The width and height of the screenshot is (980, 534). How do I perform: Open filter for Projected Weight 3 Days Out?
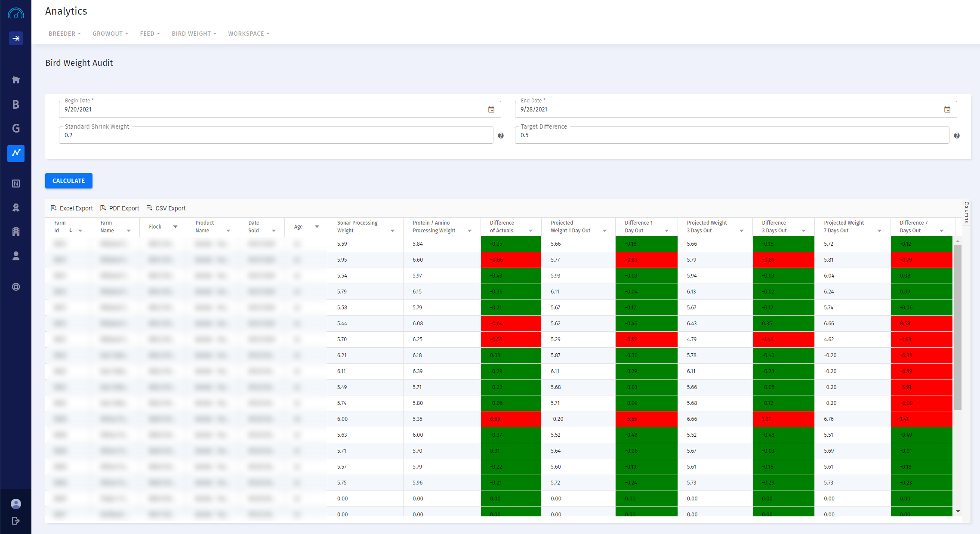[x=742, y=230]
